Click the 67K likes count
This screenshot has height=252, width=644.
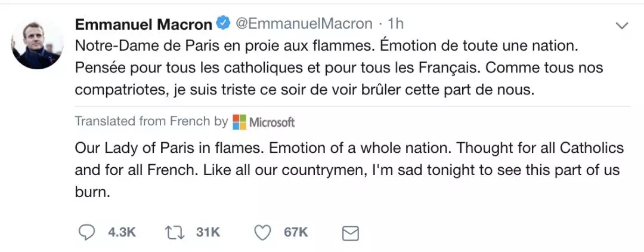point(296,232)
